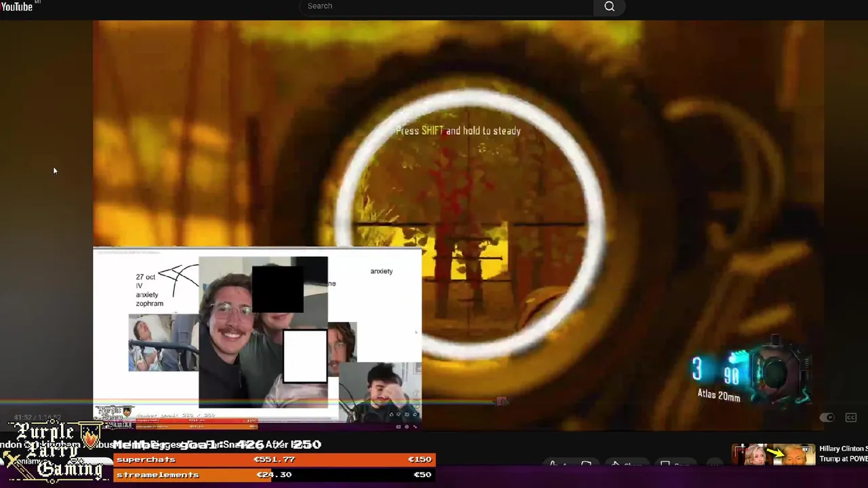
Task: Open the Hillary Clinton recommended video thumbnail
Action: (x=773, y=454)
